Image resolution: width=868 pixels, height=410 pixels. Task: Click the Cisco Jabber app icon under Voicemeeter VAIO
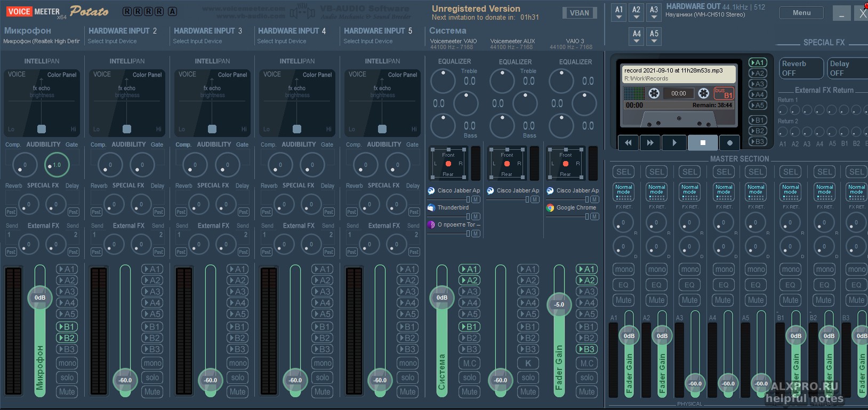pos(431,190)
